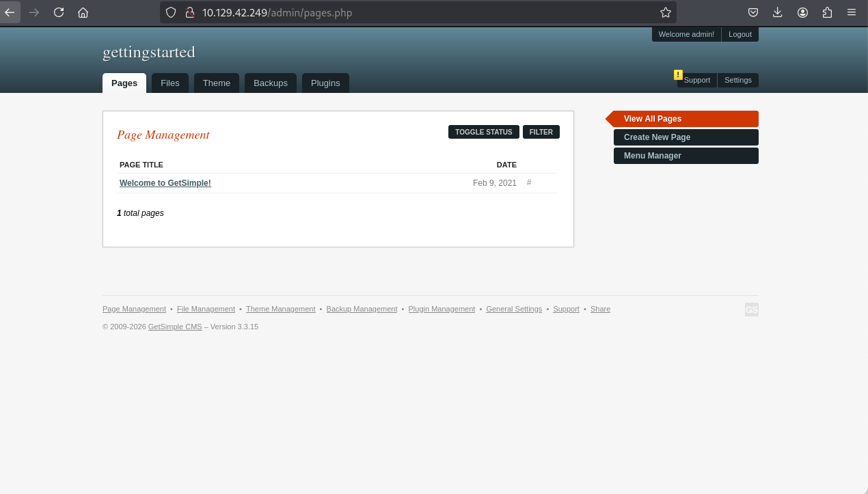The image size is (868, 494).
Task: Click the GS logo in the footer
Action: [x=752, y=310]
